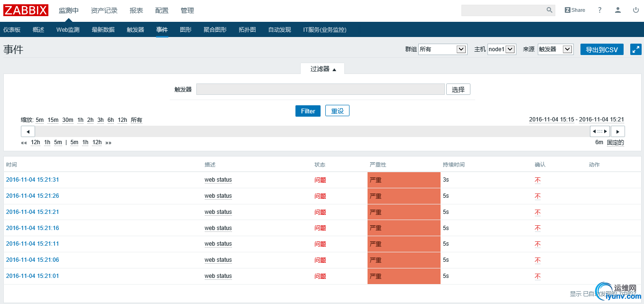Set zoom to 6h
The width and height of the screenshot is (644, 304).
click(110, 120)
